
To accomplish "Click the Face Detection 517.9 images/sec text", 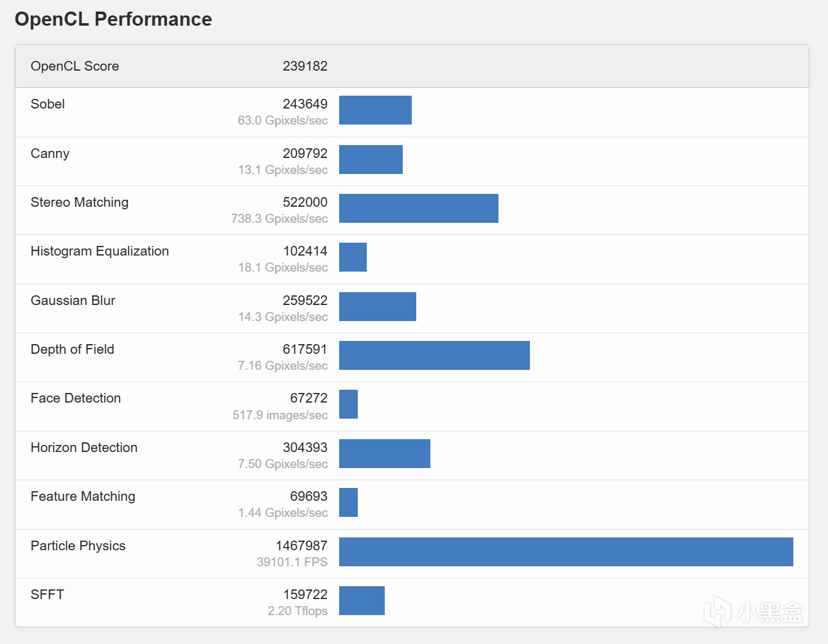I will [280, 415].
